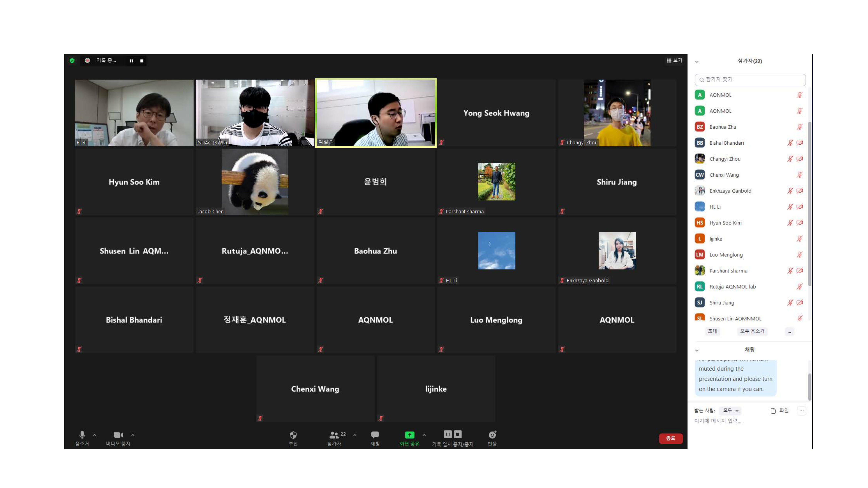Focus the 참가자 찾기 search field
Image resolution: width=868 pixels, height=488 pixels.
750,80
